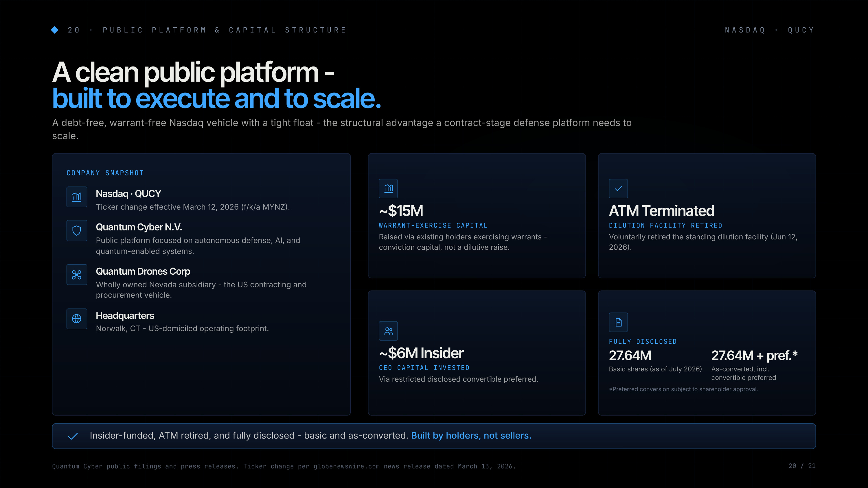
Task: Click the CEO CAPITAL INVESTED label
Action: 424,368
